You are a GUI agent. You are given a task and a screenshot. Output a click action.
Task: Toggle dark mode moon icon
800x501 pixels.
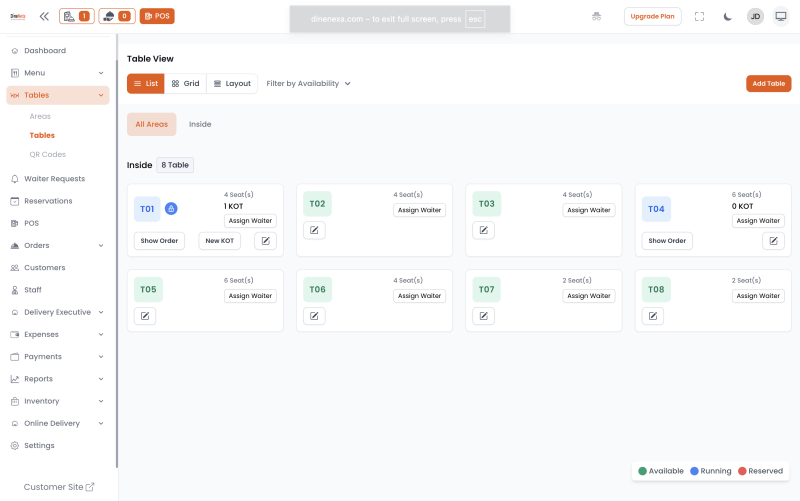point(728,16)
